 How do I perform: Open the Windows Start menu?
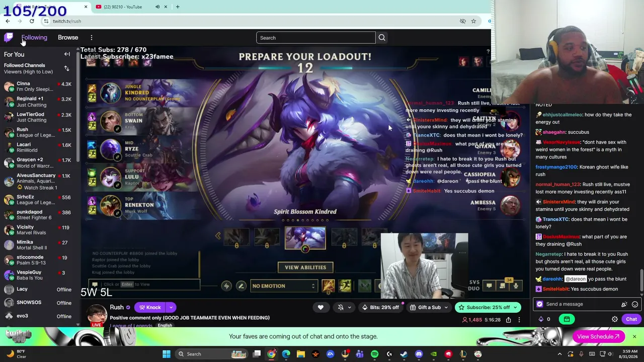click(167, 354)
